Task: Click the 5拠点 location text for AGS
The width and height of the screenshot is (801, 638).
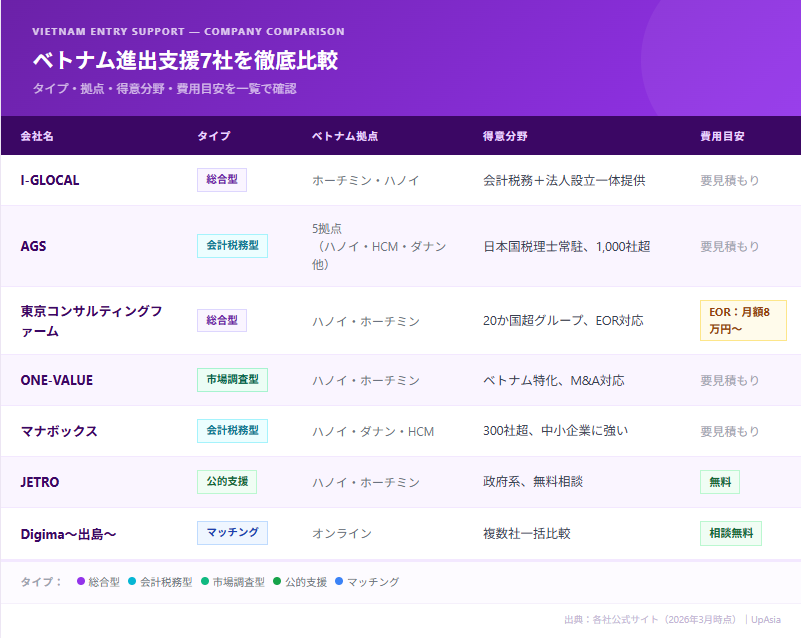Action: tap(379, 246)
